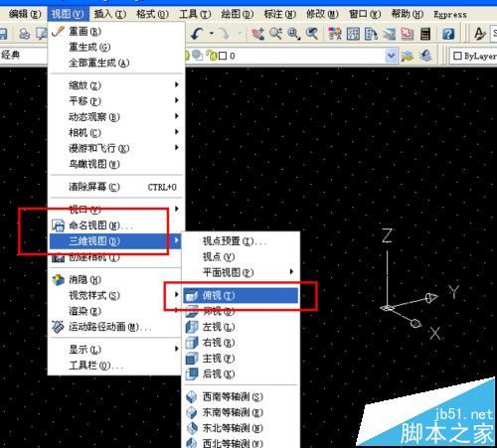Select the Zoom Window icon
497x448 pixels.
pyautogui.click(x=293, y=34)
